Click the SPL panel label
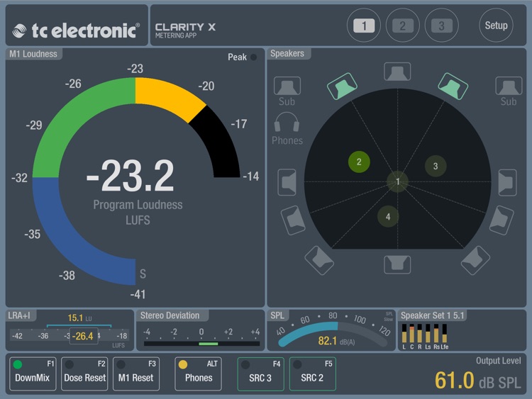 [x=277, y=315]
